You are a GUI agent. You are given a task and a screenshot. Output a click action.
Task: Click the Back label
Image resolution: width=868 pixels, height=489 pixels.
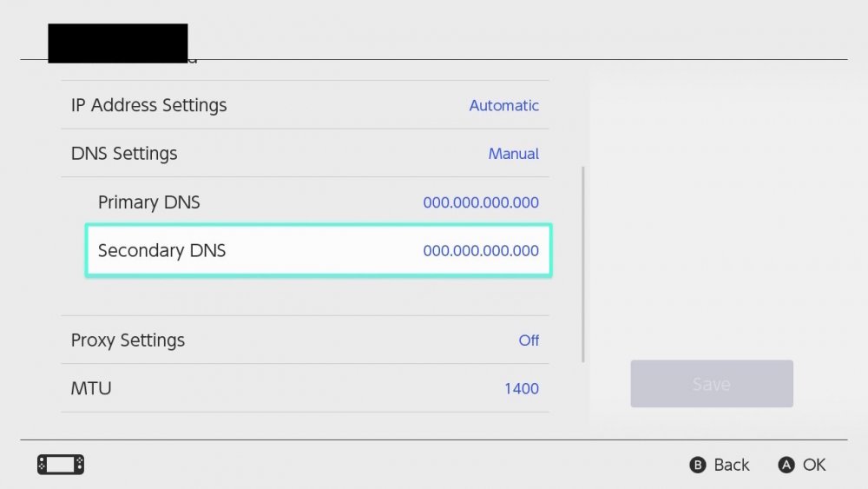click(x=731, y=465)
